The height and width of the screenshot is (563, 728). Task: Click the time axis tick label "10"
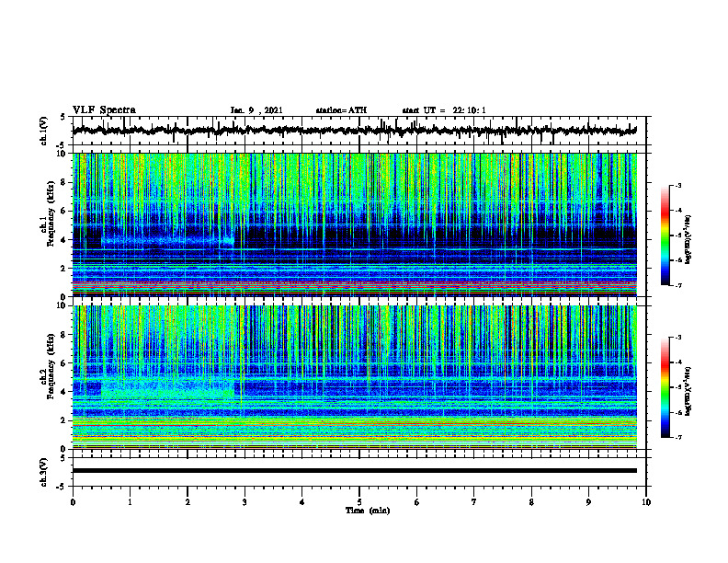coord(646,502)
